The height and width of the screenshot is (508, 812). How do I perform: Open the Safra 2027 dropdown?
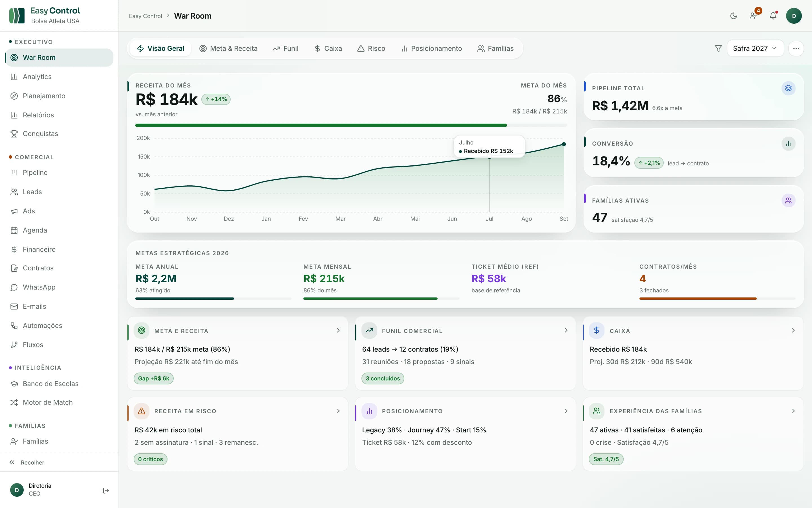755,48
